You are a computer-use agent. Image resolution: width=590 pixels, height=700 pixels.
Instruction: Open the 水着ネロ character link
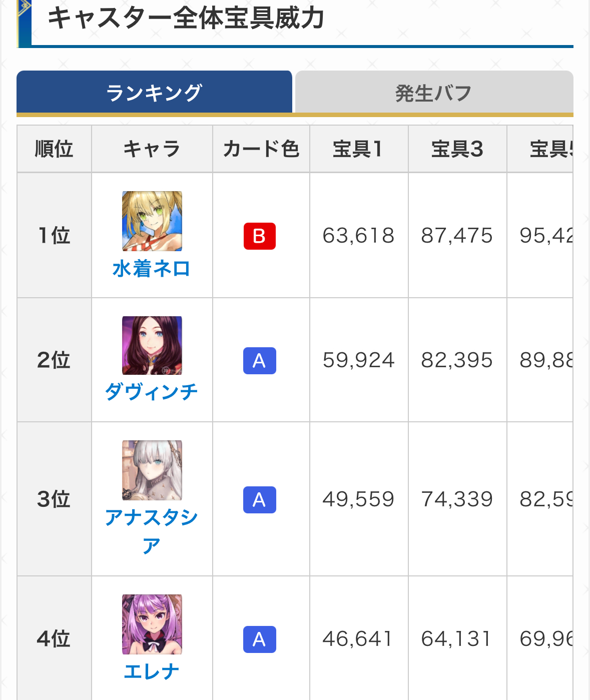tap(151, 269)
